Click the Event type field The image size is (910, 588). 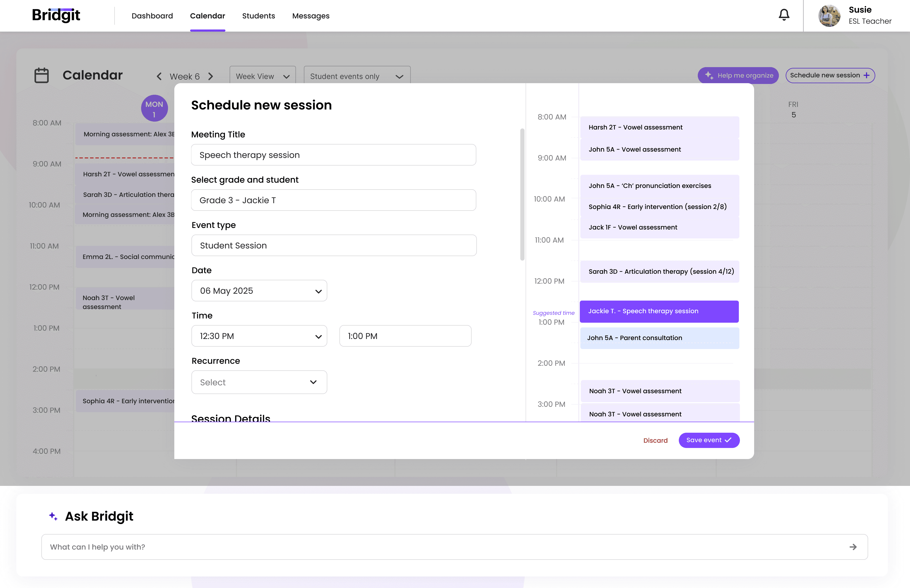coord(334,245)
